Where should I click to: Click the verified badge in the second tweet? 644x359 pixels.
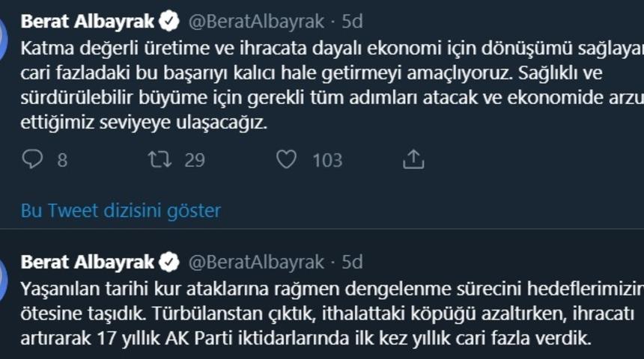169,262
